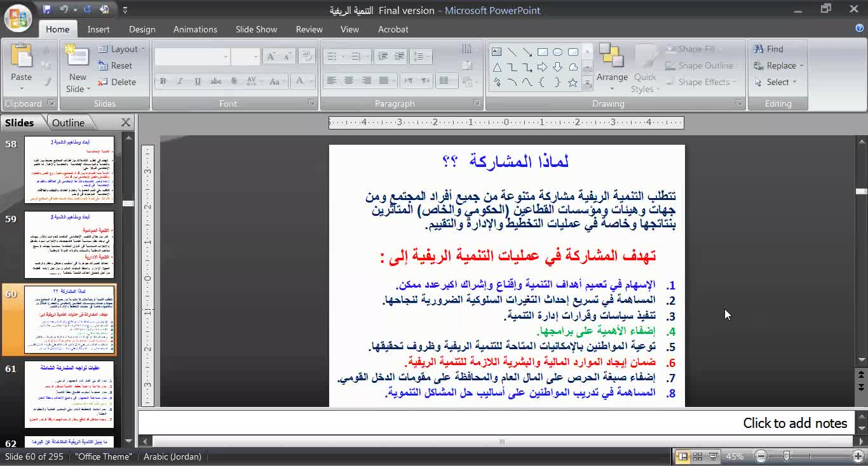Open the Acrobat ribbon tab
Screen dimensions: 868x466
[x=393, y=29]
